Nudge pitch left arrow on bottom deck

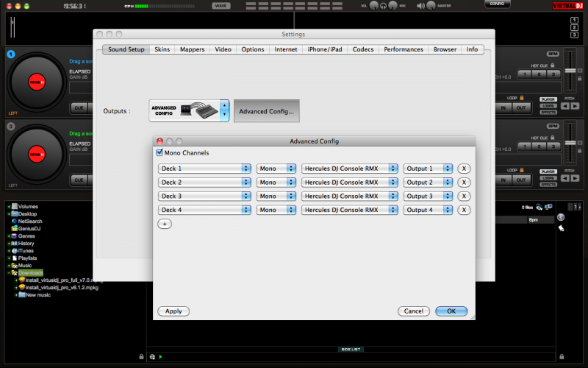tap(564, 178)
